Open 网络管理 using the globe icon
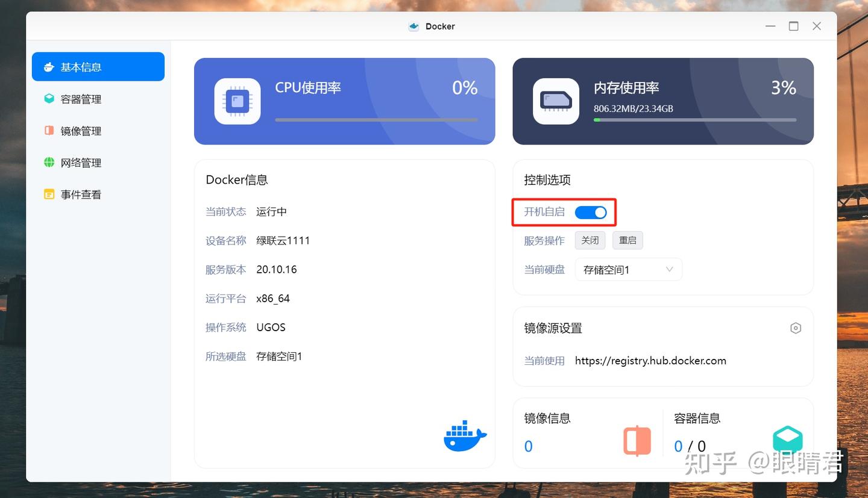Image resolution: width=868 pixels, height=498 pixels. (x=49, y=162)
